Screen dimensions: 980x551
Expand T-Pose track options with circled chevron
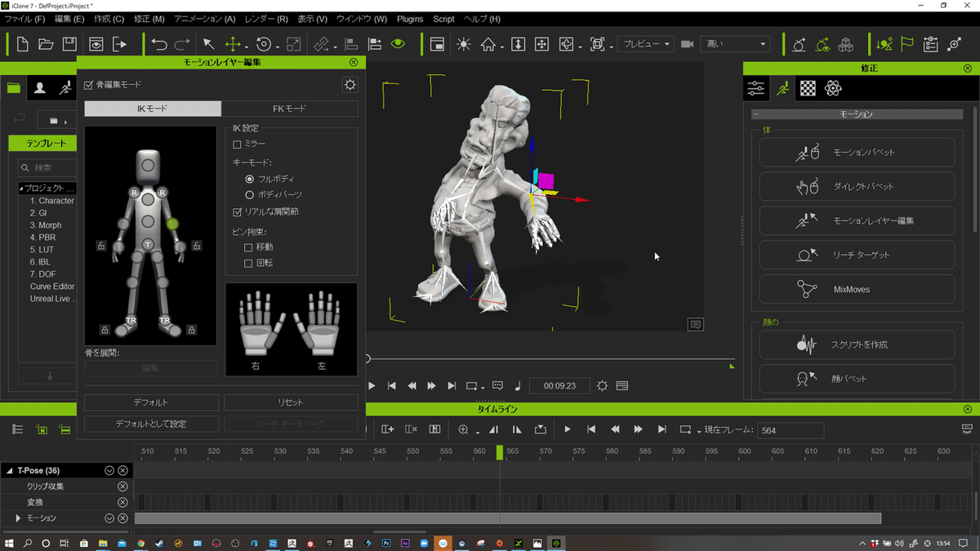pos(109,470)
